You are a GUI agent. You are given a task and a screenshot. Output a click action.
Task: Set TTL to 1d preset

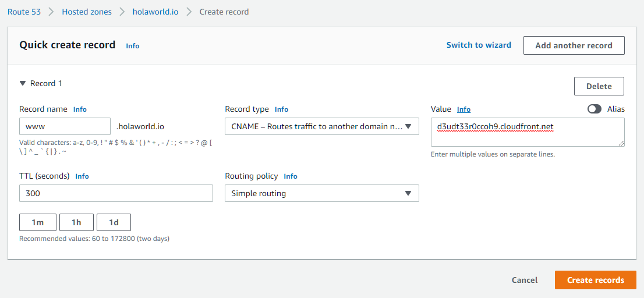coord(114,222)
